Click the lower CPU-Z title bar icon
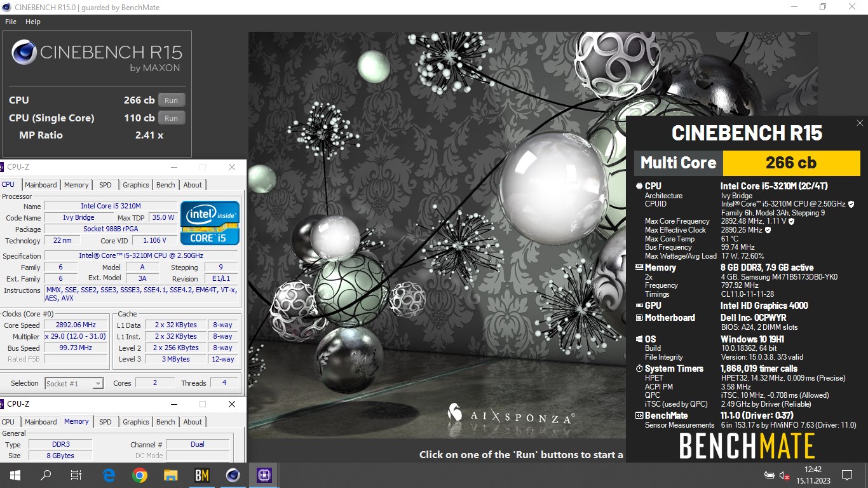This screenshot has height=488, width=868. tap(2, 404)
